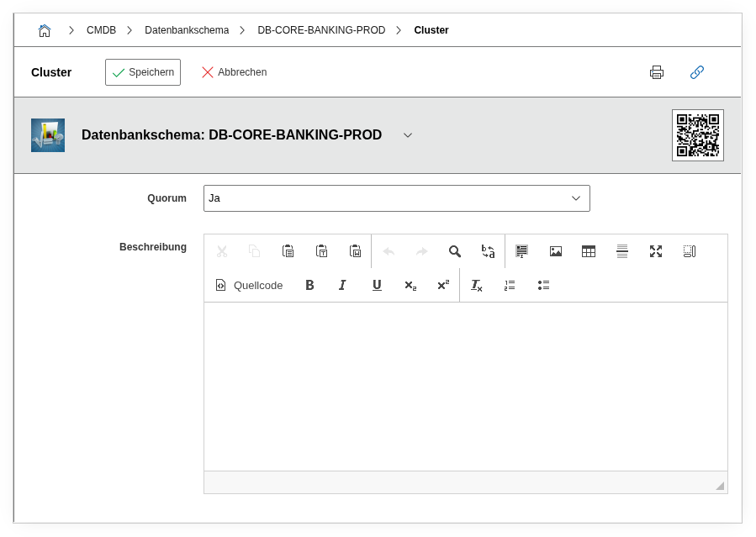Apply superscript formatting
The width and height of the screenshot is (756, 537).
(443, 285)
